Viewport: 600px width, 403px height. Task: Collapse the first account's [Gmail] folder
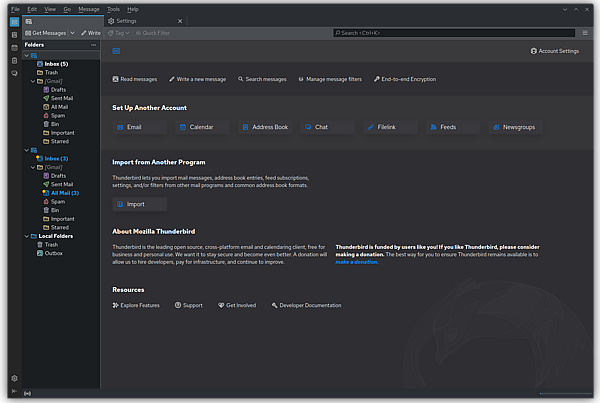(31, 81)
